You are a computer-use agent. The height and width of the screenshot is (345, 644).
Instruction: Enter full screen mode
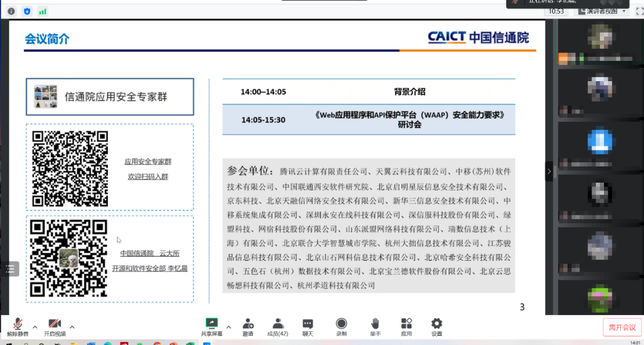click(639, 11)
